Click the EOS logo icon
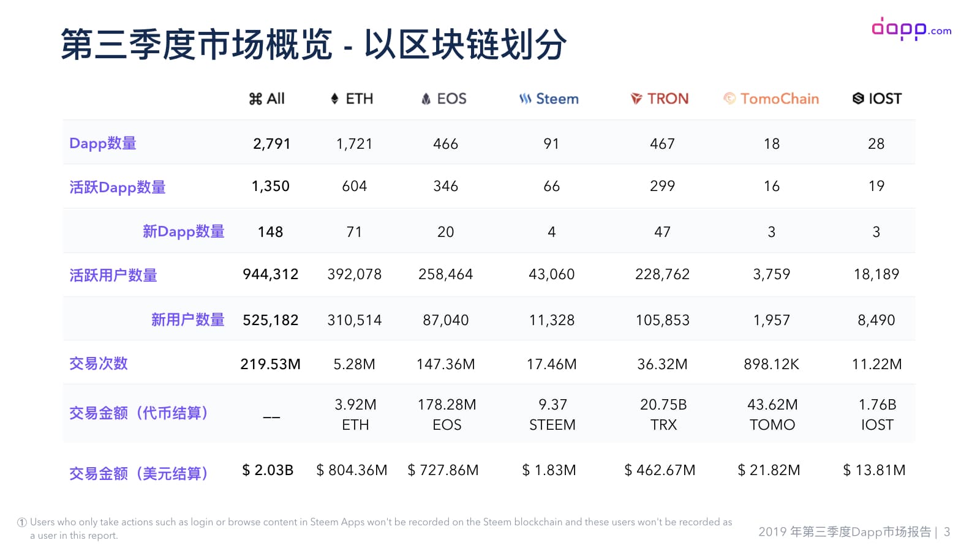980x551 pixels. coord(426,99)
